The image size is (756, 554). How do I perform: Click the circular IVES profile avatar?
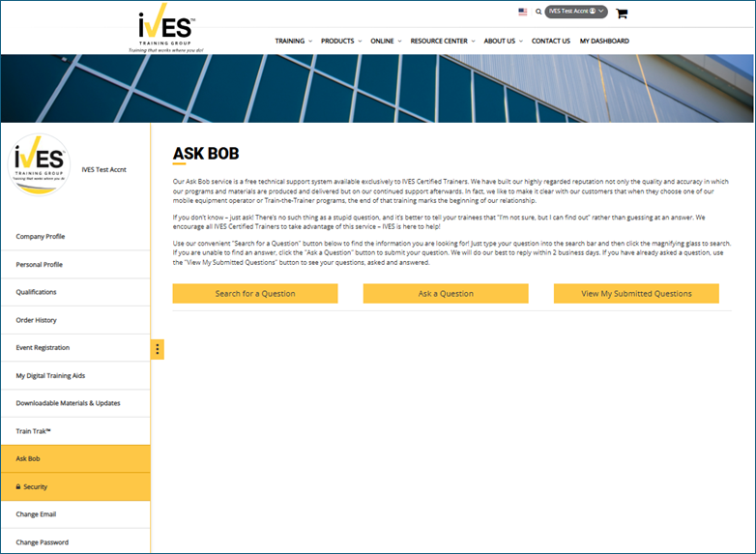[39, 165]
